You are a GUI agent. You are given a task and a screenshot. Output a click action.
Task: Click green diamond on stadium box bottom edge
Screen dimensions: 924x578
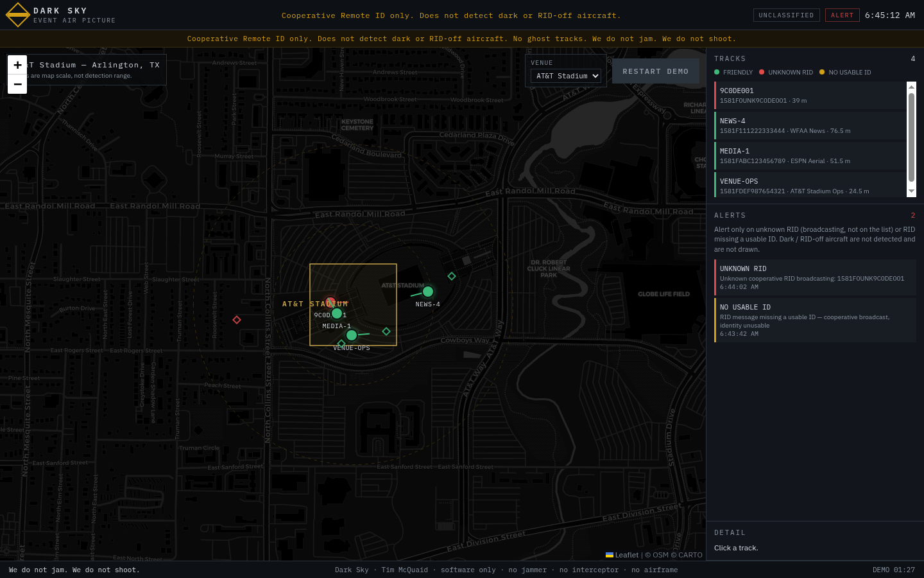click(341, 344)
